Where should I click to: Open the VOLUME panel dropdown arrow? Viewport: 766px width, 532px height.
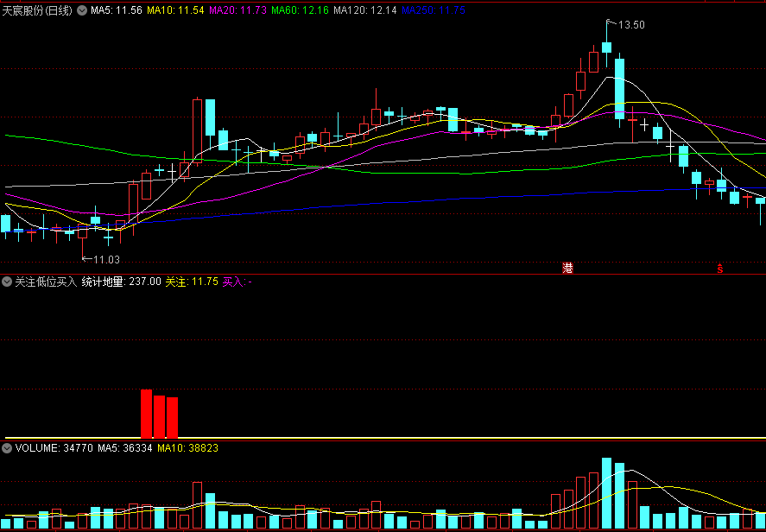point(7,447)
